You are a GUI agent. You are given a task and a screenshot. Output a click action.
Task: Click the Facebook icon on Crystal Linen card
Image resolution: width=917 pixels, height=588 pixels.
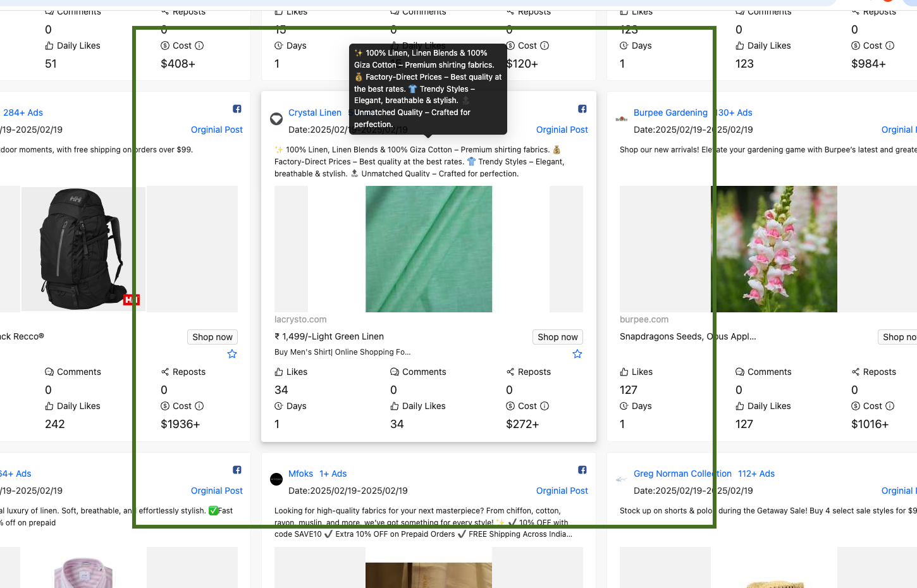pos(582,109)
